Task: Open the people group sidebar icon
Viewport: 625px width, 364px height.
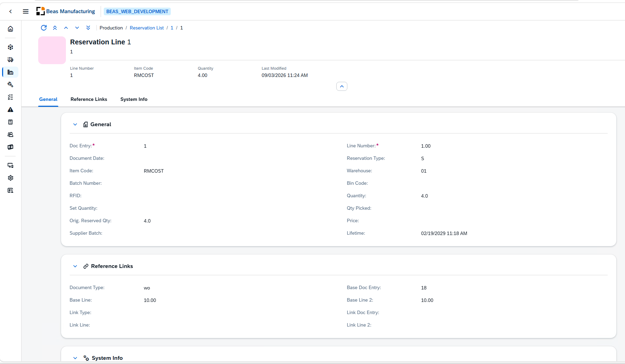Action: tap(10, 135)
